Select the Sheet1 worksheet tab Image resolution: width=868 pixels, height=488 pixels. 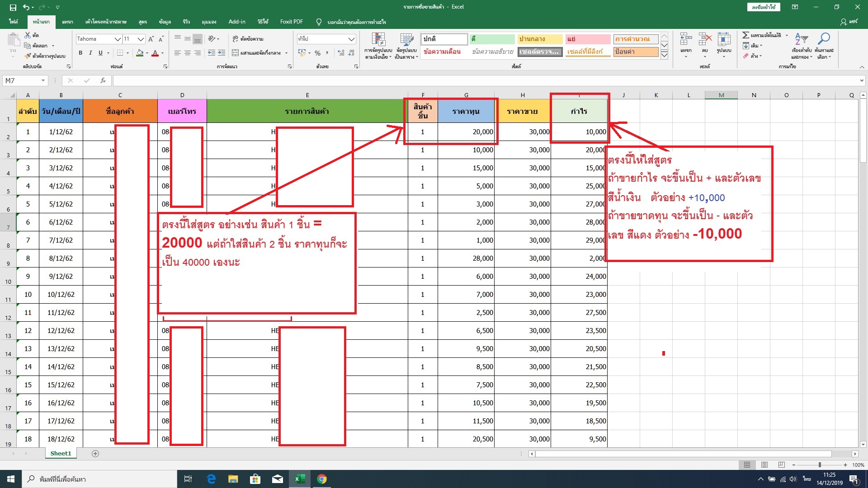tap(61, 453)
